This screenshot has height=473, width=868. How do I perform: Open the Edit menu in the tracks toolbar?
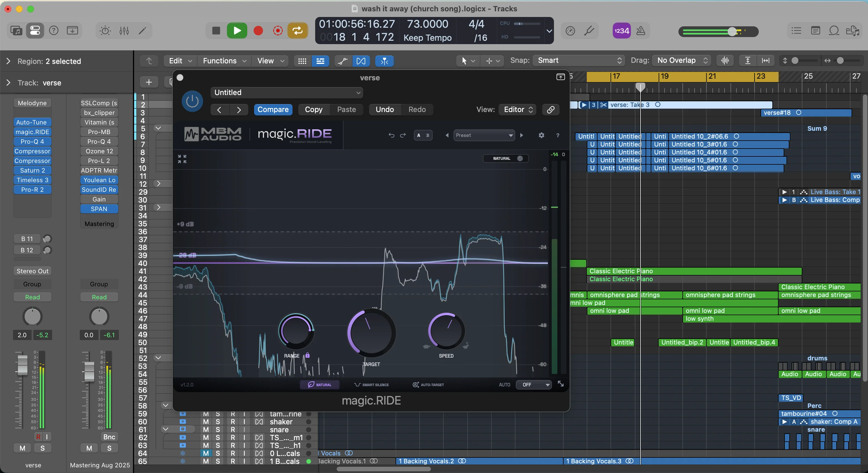pos(179,61)
